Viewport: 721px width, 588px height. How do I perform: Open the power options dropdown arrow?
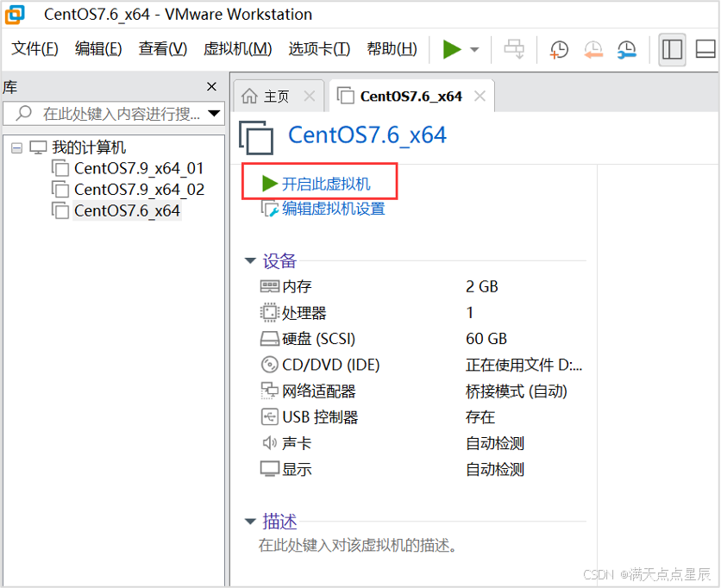point(474,50)
